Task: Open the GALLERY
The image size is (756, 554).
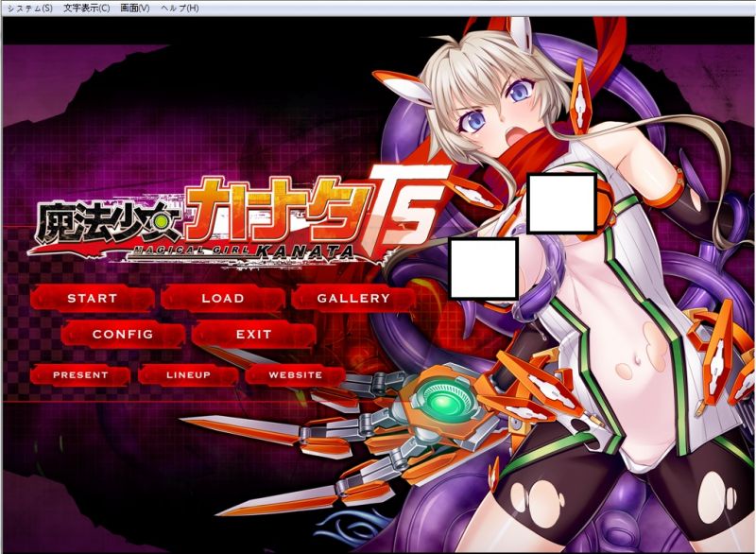Action: [x=353, y=298]
